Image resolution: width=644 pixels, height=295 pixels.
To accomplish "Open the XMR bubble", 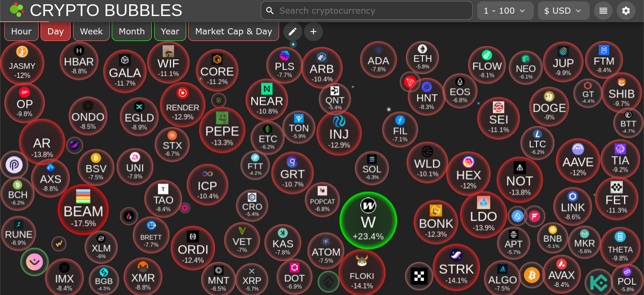I will [x=143, y=277].
